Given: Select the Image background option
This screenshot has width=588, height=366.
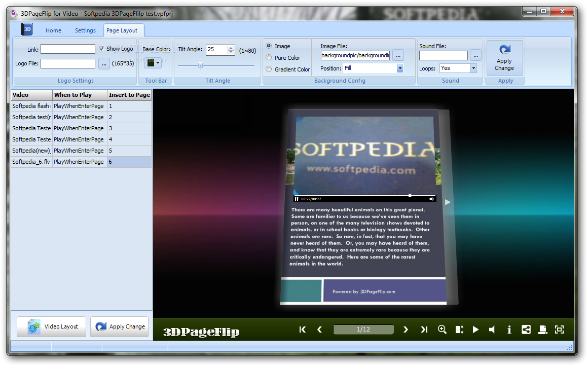Looking at the screenshot, I should click(x=269, y=46).
